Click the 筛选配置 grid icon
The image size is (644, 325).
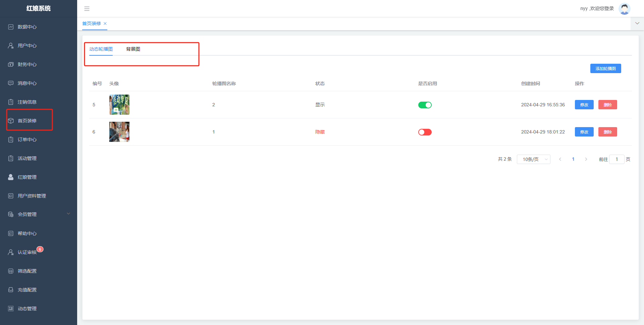(11, 271)
